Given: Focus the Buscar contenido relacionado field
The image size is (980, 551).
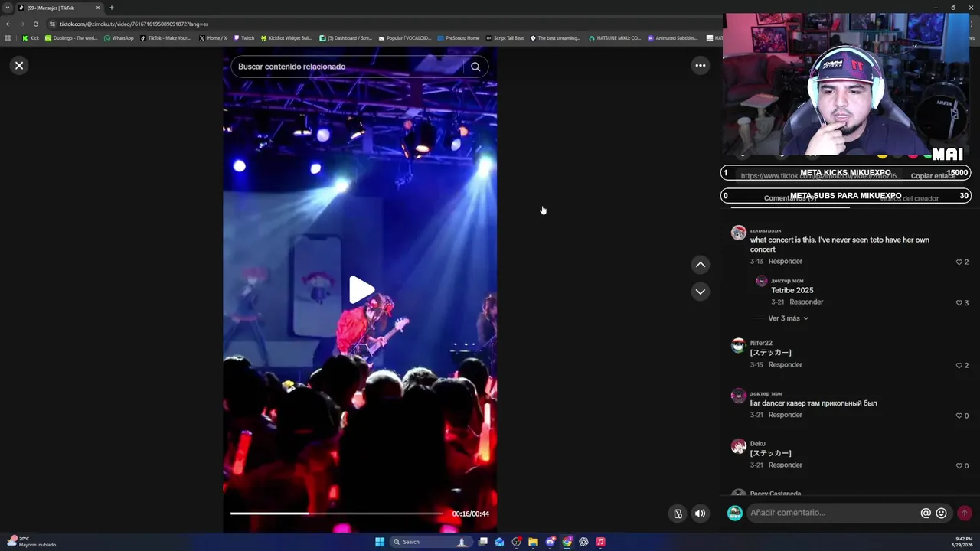Looking at the screenshot, I should pos(347,67).
